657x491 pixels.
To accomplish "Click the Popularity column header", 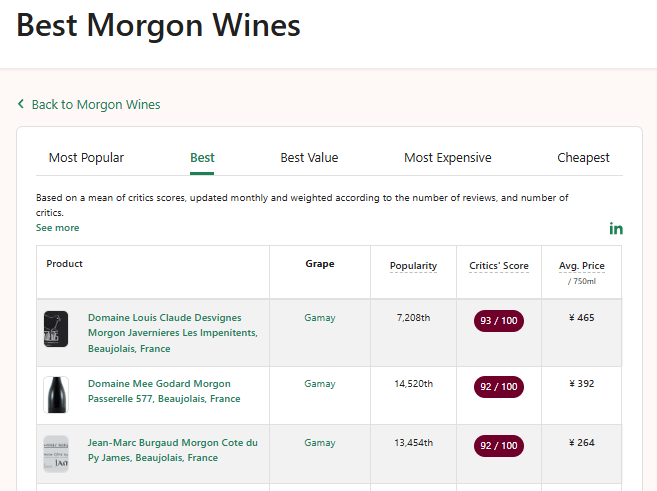I will (x=413, y=266).
